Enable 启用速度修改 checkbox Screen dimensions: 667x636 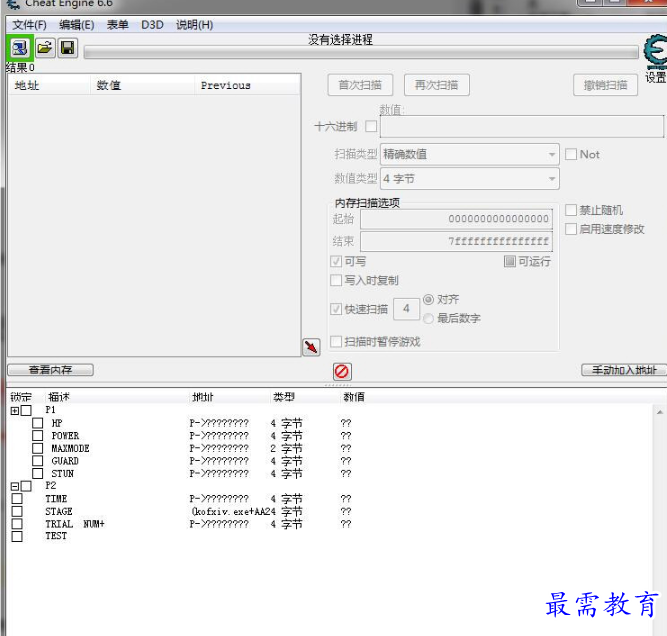[x=571, y=229]
